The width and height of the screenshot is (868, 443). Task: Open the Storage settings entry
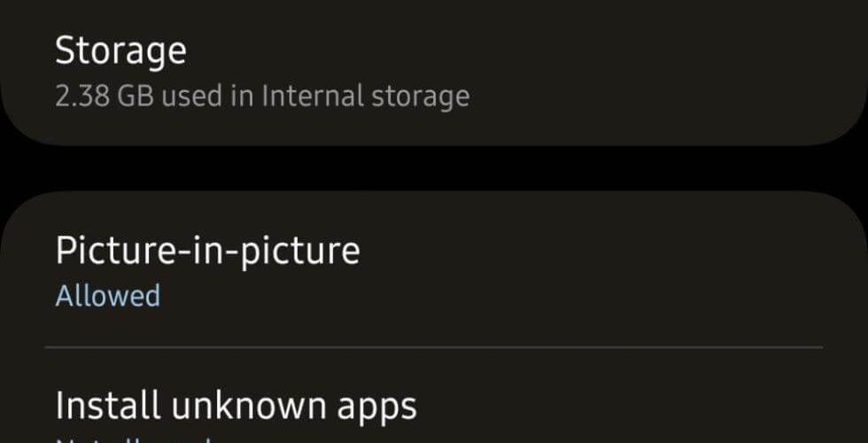pyautogui.click(x=434, y=73)
